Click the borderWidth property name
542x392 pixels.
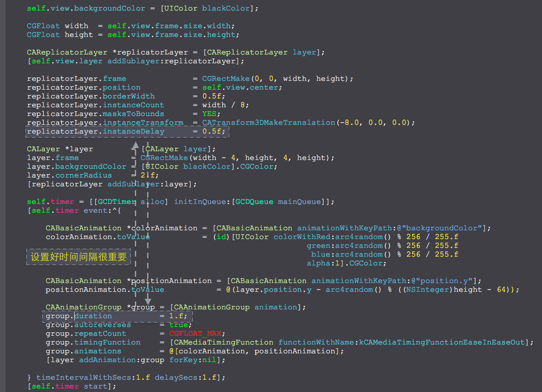[x=129, y=96]
